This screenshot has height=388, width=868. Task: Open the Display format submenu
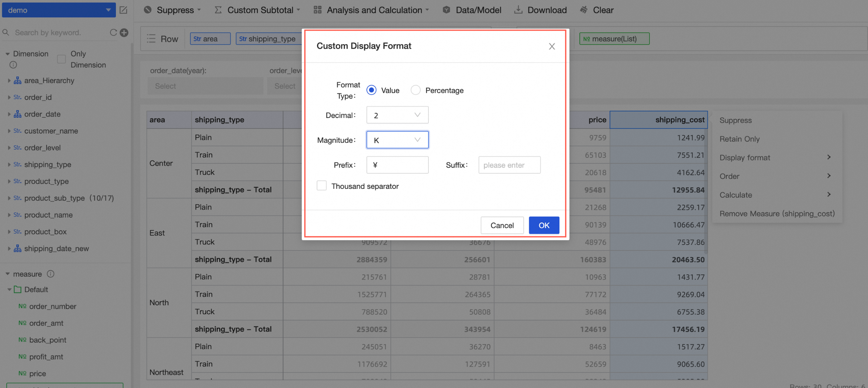tap(777, 157)
